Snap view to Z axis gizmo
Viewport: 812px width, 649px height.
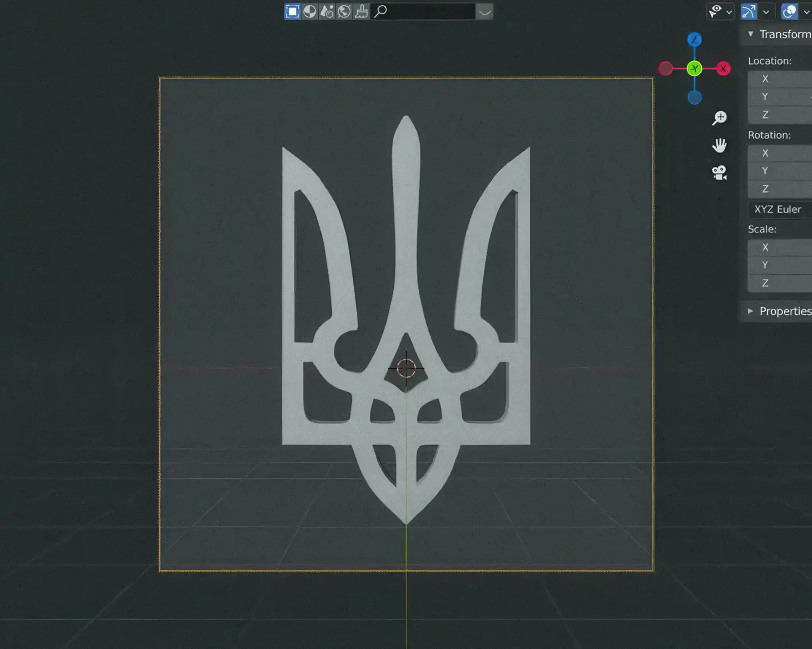tap(694, 40)
